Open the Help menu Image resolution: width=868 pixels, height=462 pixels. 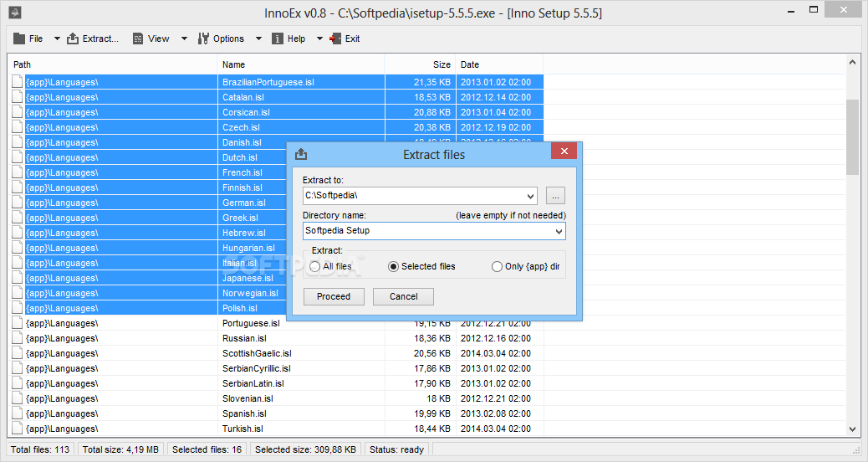289,38
